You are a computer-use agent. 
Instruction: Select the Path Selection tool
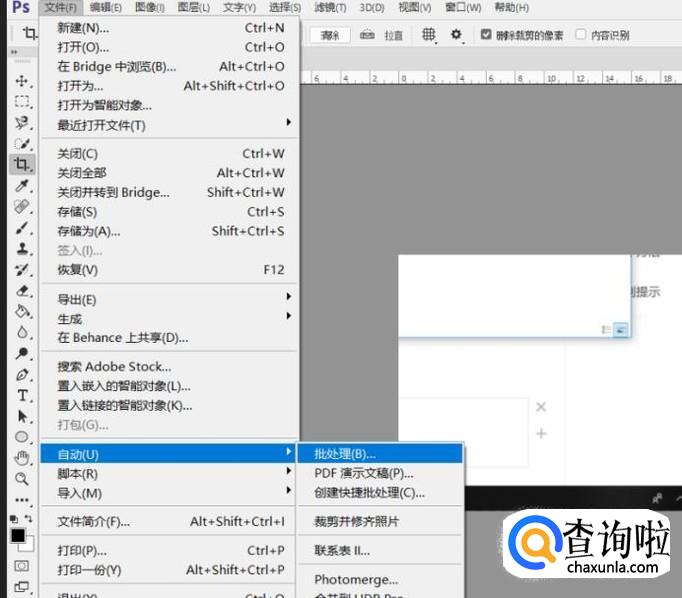pos(22,416)
